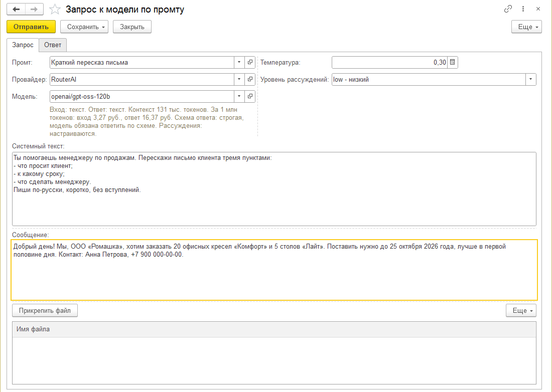Add form to favorites with the star
Image resolution: width=552 pixels, height=392 pixels.
(55, 10)
